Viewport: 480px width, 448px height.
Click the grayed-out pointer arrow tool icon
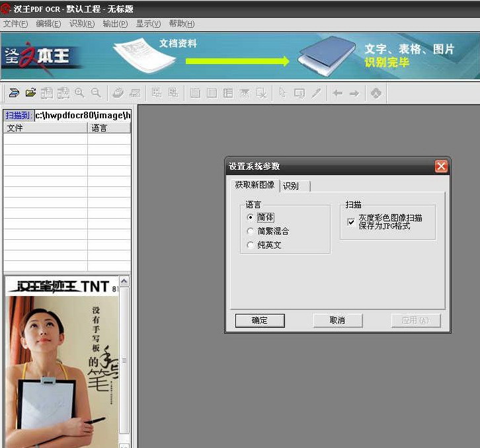(282, 93)
